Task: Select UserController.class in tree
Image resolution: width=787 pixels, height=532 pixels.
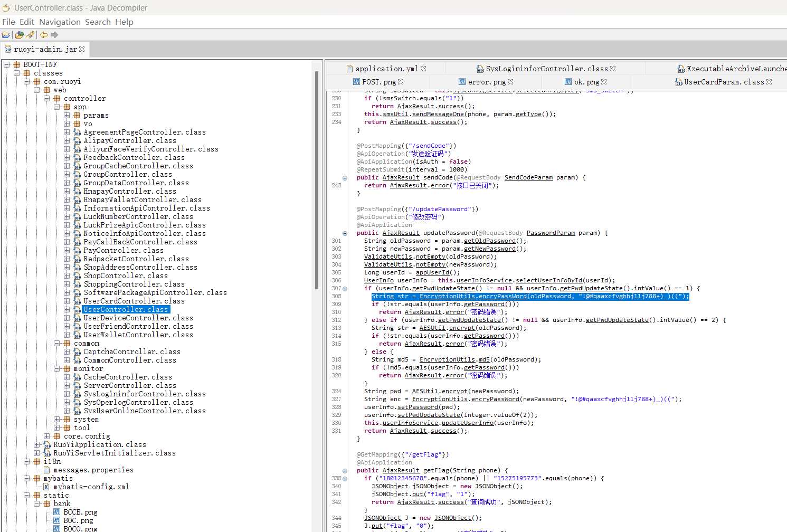Action: (126, 310)
